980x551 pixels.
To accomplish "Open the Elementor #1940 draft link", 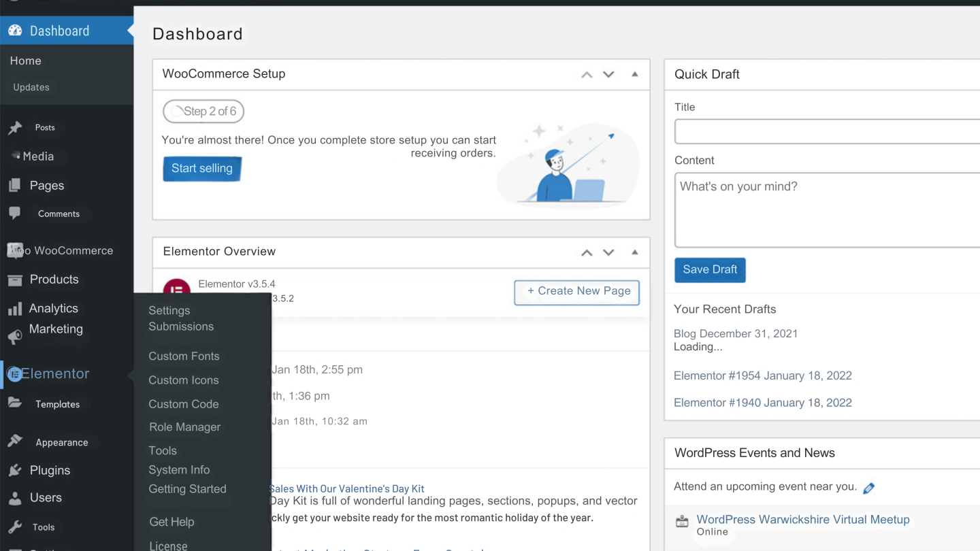I will point(763,403).
